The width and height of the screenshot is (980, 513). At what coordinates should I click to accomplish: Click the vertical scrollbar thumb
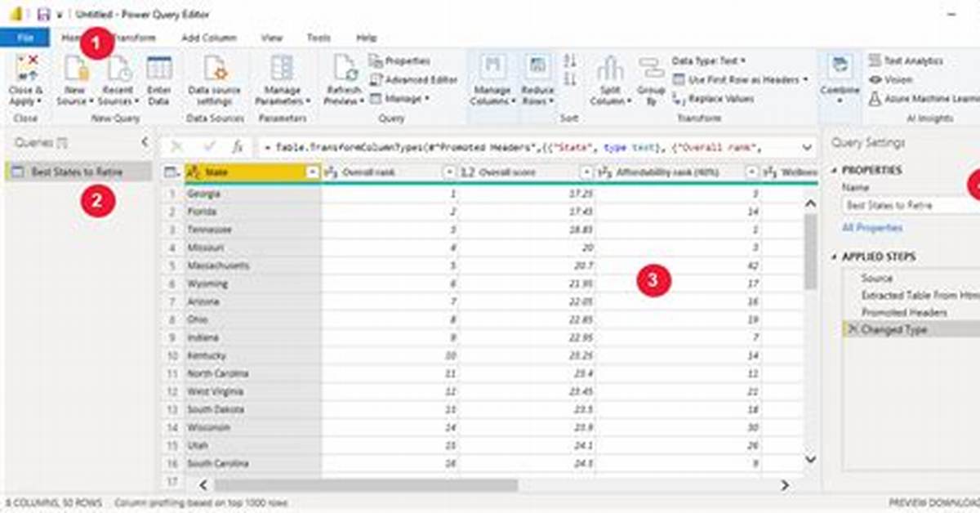point(810,252)
